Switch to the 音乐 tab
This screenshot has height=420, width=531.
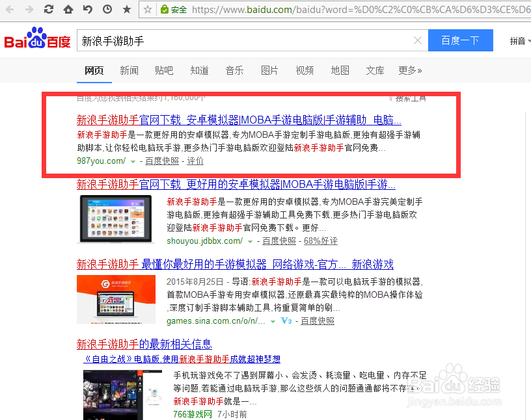[x=235, y=70]
